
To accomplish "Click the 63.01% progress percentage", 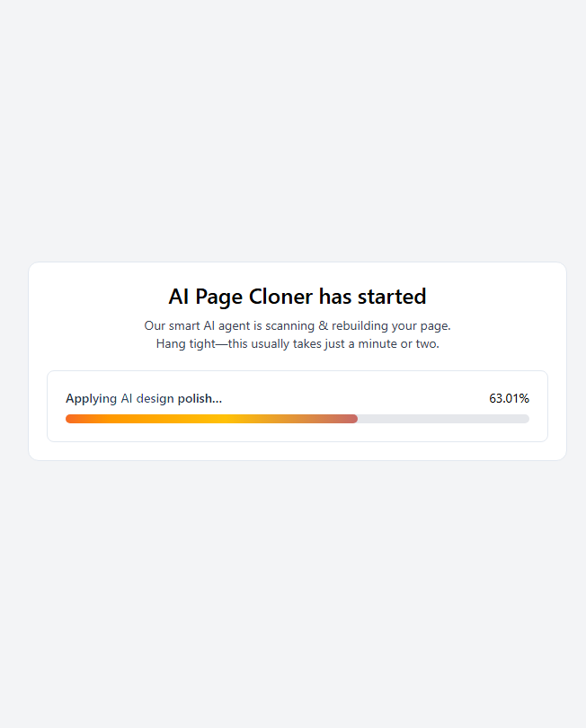I will (x=509, y=398).
